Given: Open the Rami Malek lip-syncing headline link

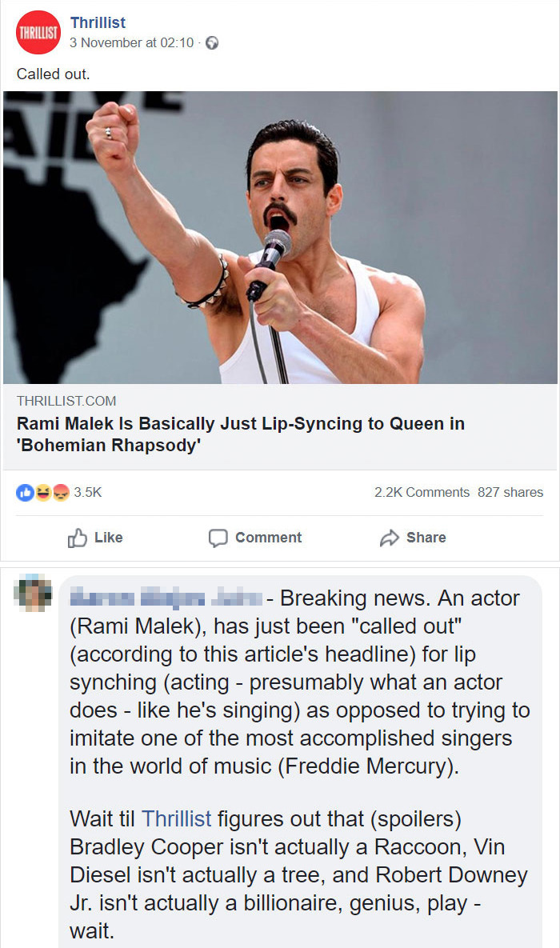Looking at the screenshot, I should [x=240, y=434].
